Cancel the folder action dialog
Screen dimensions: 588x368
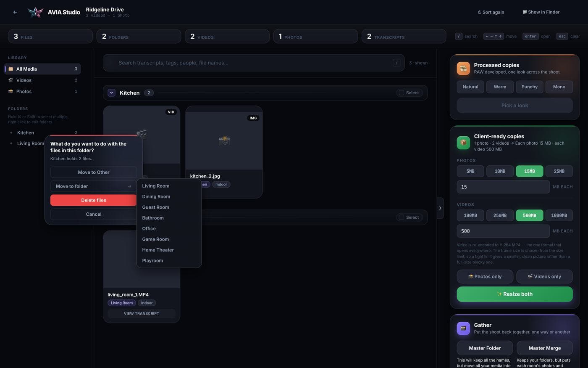tap(94, 214)
